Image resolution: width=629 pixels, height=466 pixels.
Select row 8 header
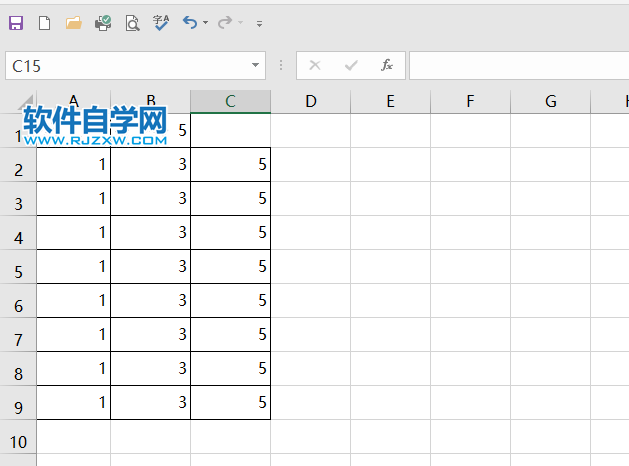pos(18,369)
